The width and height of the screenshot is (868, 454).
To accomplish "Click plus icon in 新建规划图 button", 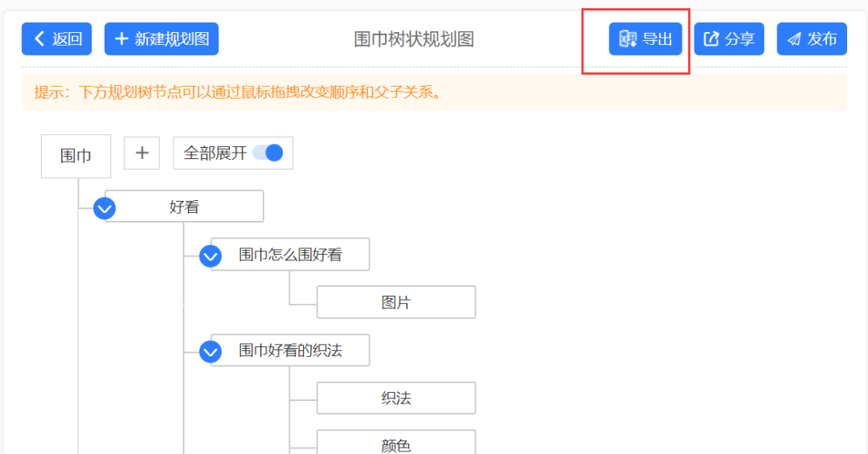I will click(121, 39).
